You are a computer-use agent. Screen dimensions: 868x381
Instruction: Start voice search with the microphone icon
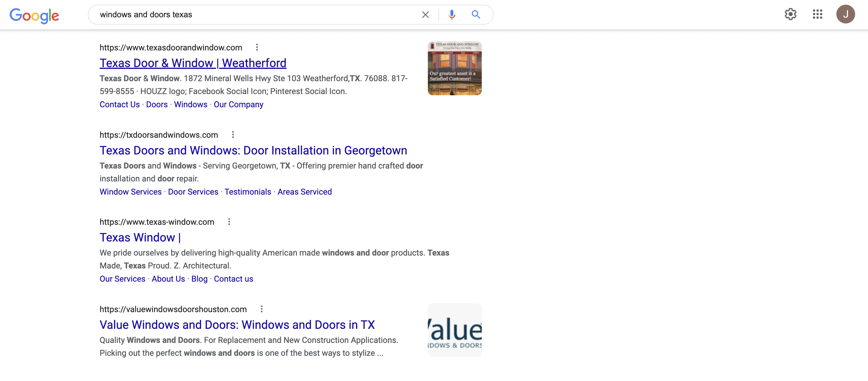452,14
